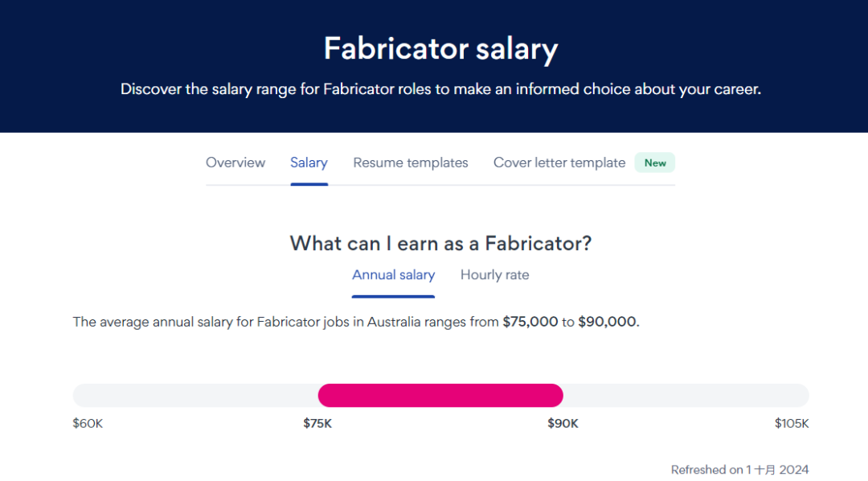Click the pink salary range bar
Image resolution: width=868 pixels, height=481 pixels.
tap(440, 395)
